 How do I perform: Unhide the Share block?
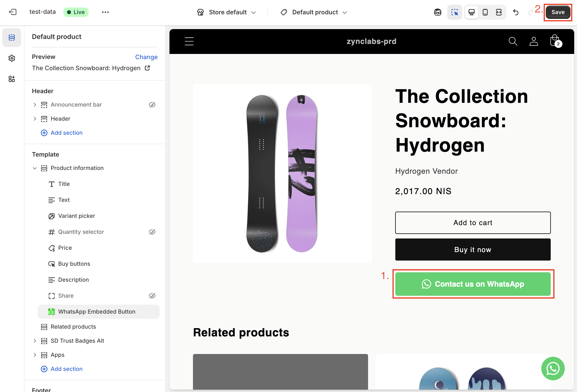(x=152, y=296)
